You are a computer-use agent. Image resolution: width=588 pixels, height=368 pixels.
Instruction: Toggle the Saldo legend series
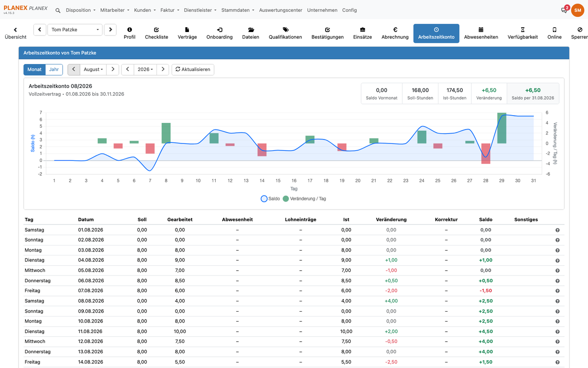point(271,199)
